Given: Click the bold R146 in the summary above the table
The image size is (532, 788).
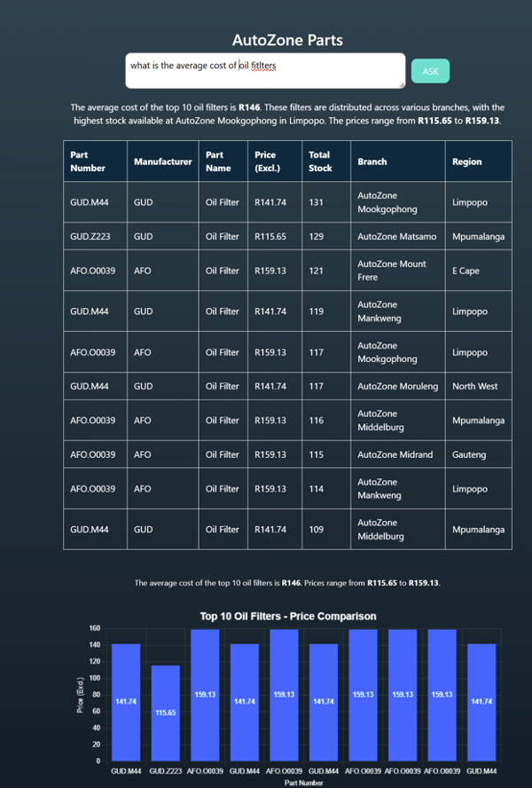Looking at the screenshot, I should pos(249,107).
